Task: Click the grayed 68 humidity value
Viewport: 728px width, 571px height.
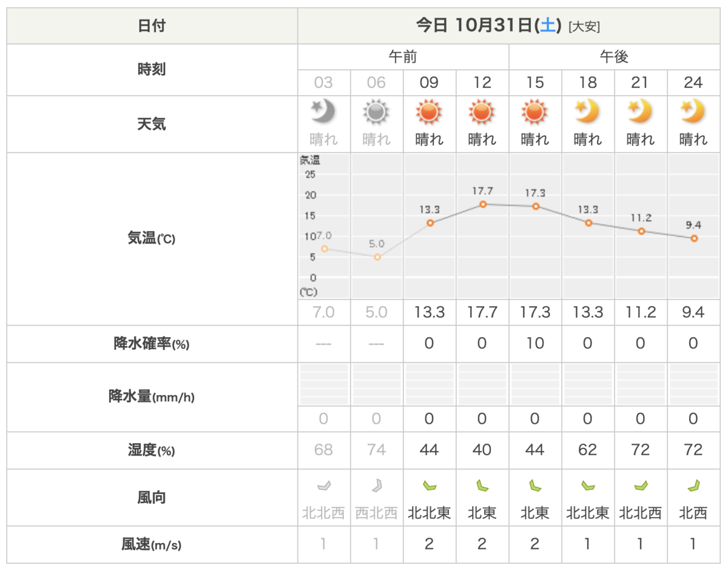Action: point(323,450)
